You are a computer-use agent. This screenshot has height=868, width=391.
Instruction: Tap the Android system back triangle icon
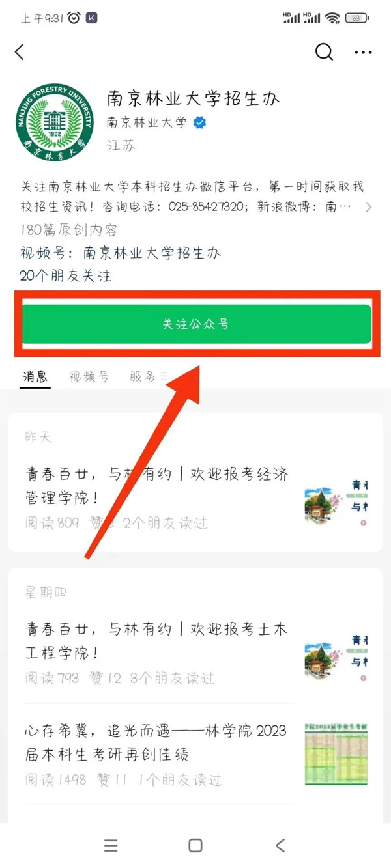pos(280,845)
